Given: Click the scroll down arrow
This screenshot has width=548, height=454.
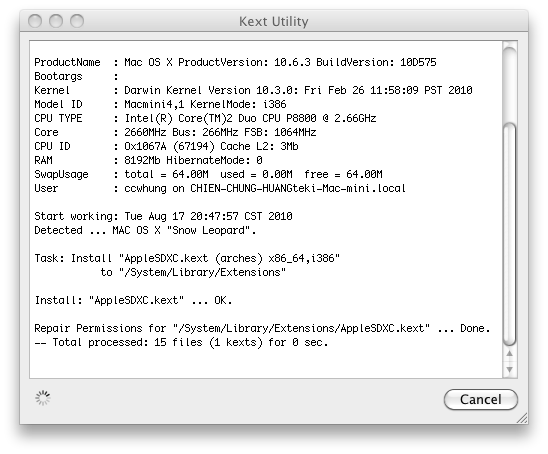Looking at the screenshot, I should tap(510, 370).
